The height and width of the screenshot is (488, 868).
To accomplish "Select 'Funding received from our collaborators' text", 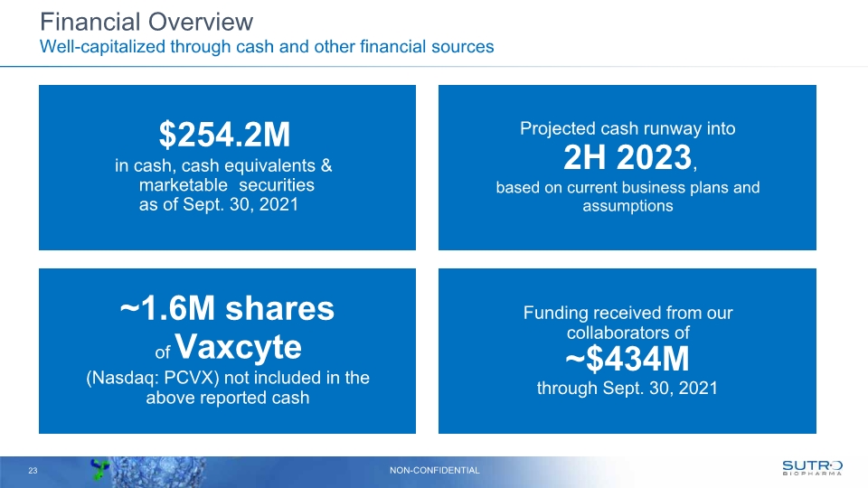I will [627, 323].
